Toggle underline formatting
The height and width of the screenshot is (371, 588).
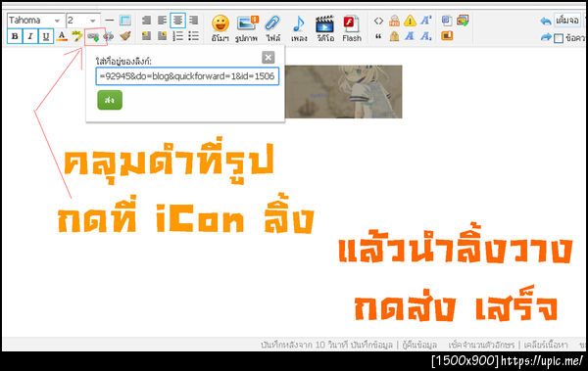click(46, 36)
